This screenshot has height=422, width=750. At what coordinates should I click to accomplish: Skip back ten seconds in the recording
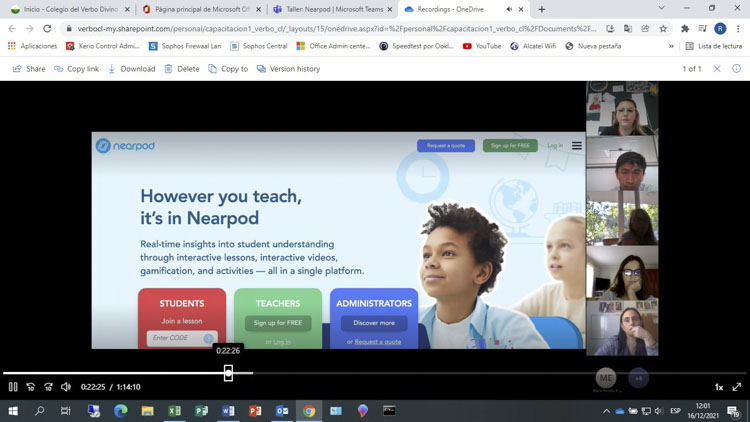(x=31, y=387)
